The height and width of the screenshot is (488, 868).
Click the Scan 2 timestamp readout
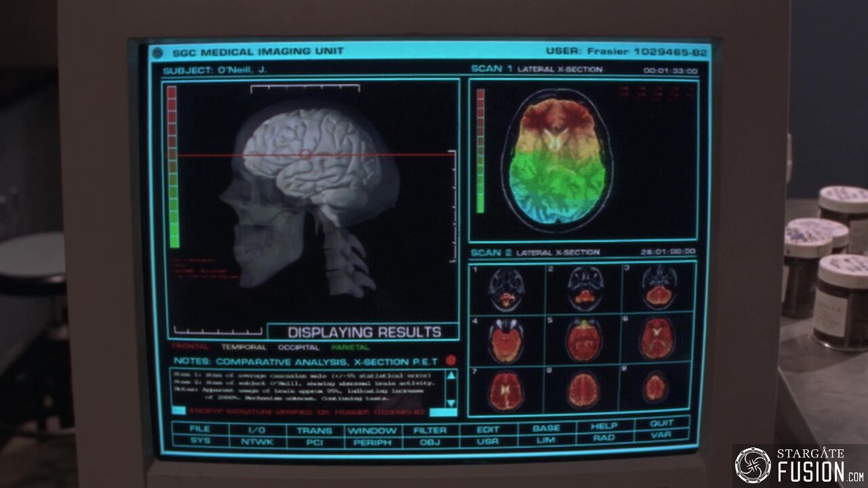click(668, 251)
